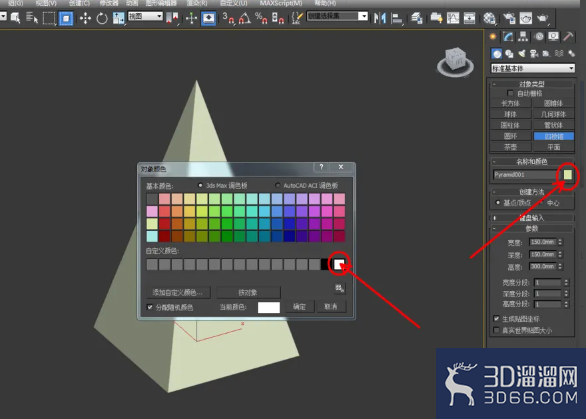The height and width of the screenshot is (419, 586).
Task: Collapse the 参数 rollout
Action: click(x=532, y=228)
